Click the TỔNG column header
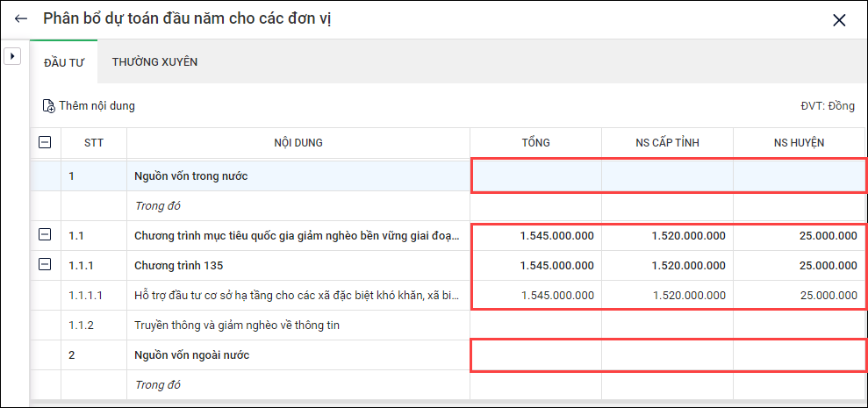The width and height of the screenshot is (868, 408). click(535, 142)
